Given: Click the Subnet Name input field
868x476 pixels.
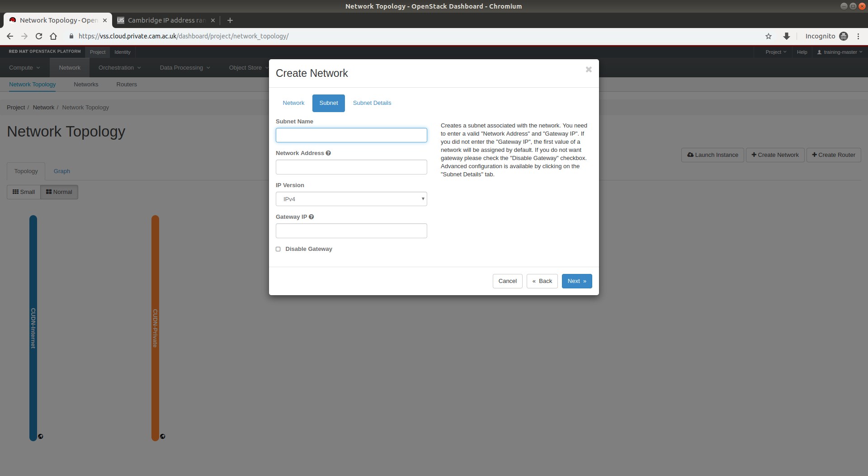Looking at the screenshot, I should (x=351, y=135).
